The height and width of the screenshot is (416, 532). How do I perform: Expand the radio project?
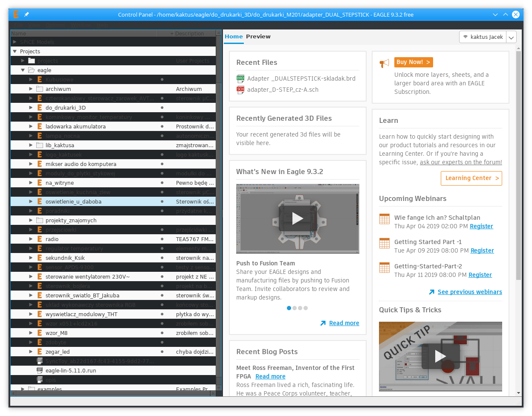31,239
